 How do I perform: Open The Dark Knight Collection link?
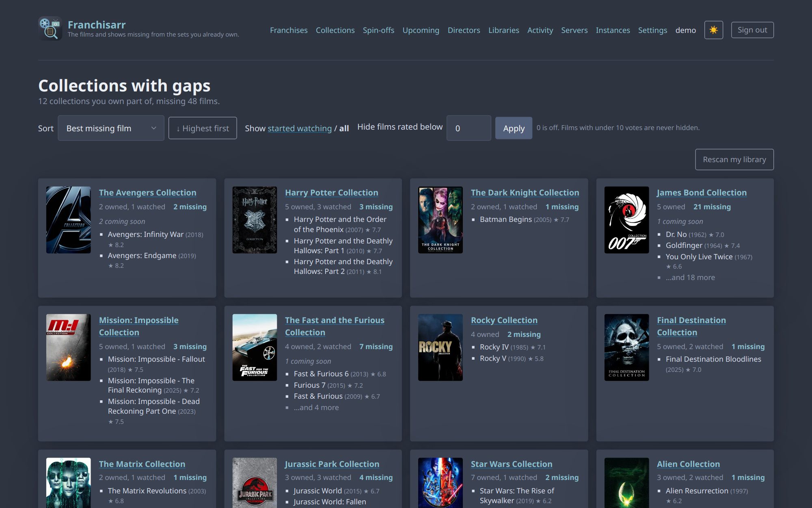525,193
